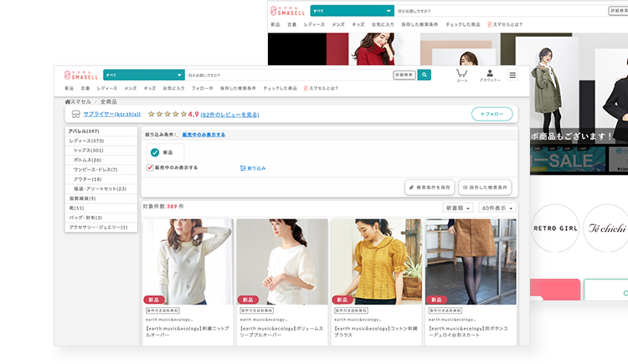The image size is (628, 364).
Task: Click the third rating star
Action: click(167, 114)
